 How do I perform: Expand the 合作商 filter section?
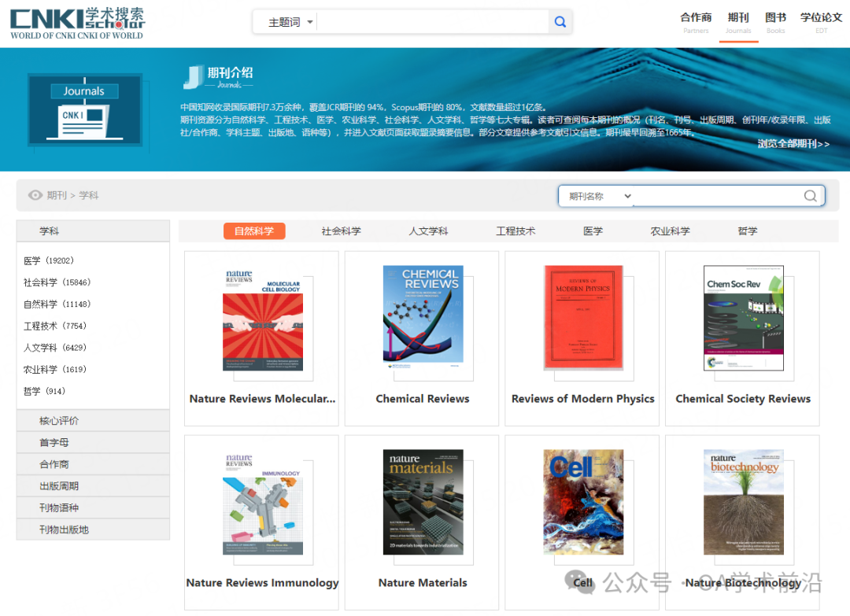[x=93, y=463]
